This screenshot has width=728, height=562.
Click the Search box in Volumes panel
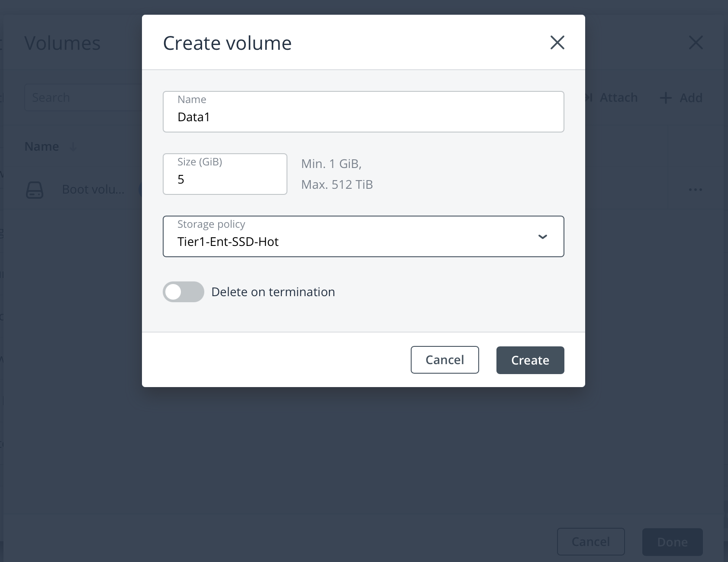[x=82, y=98]
